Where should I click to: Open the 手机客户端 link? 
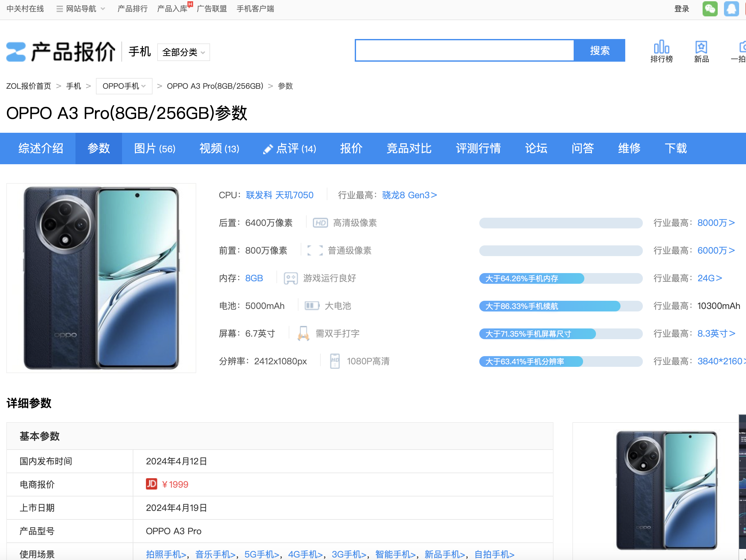255,9
